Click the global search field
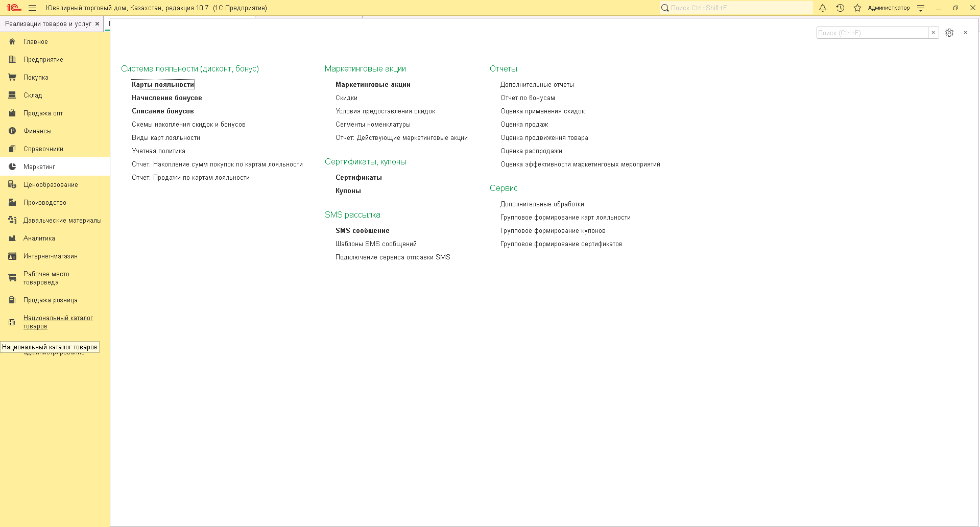Image resolution: width=980 pixels, height=527 pixels. 736,8
